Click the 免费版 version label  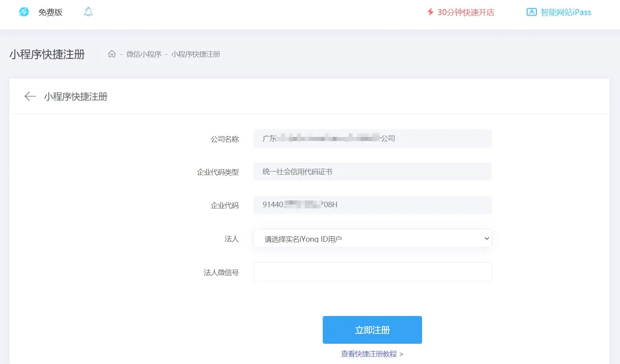[50, 12]
